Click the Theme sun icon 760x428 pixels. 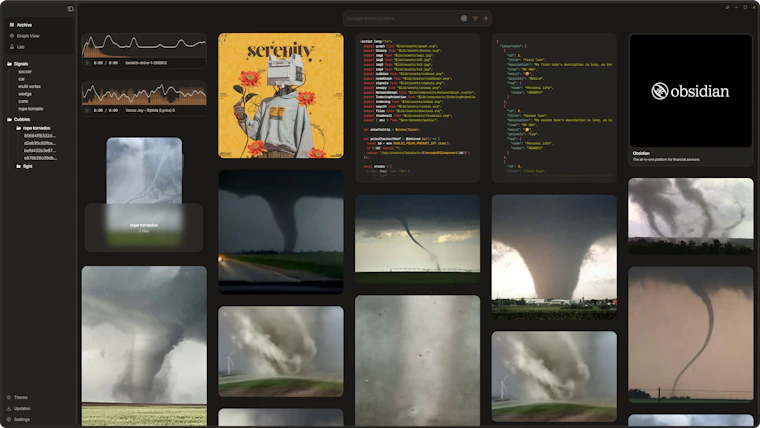click(9, 397)
